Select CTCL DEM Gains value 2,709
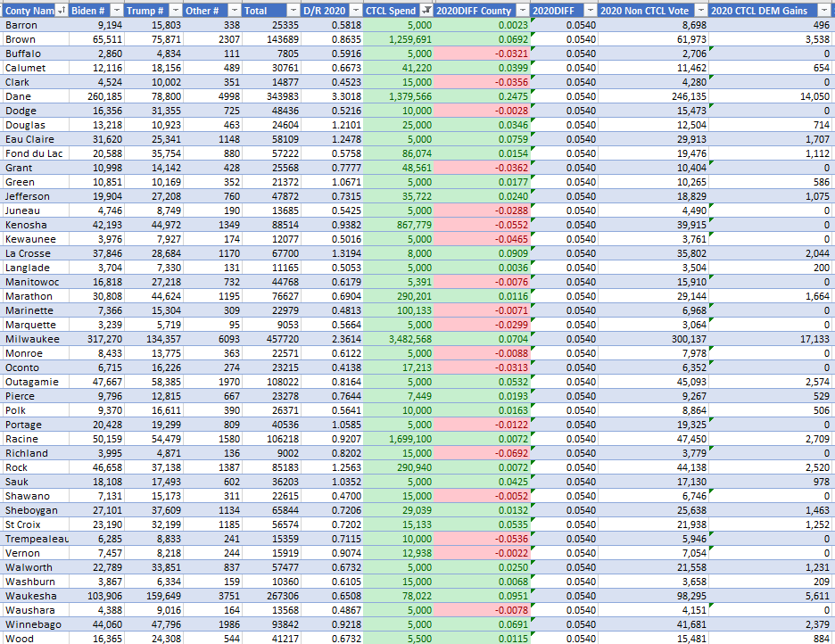835x644 pixels. (x=771, y=439)
